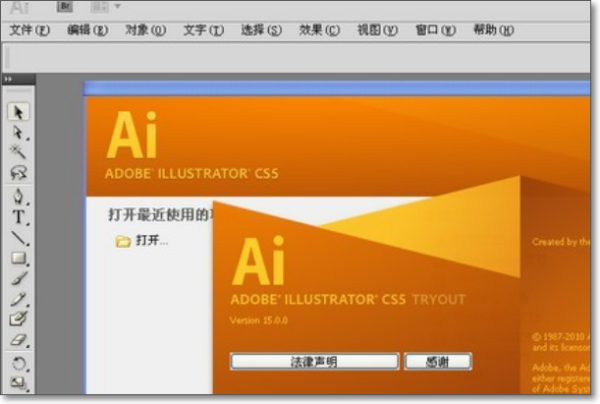Activate the Rotate tool
Viewport: 600px width, 404px height.
[18, 363]
